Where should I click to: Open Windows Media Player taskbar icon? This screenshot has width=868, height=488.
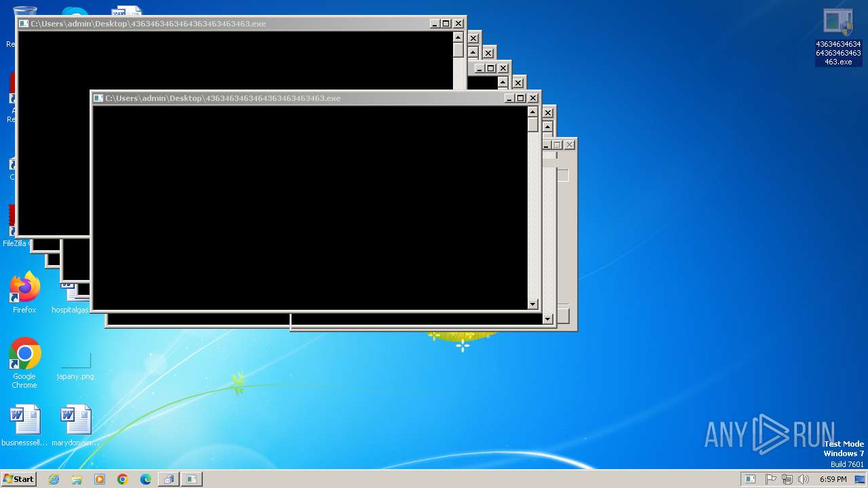(100, 479)
